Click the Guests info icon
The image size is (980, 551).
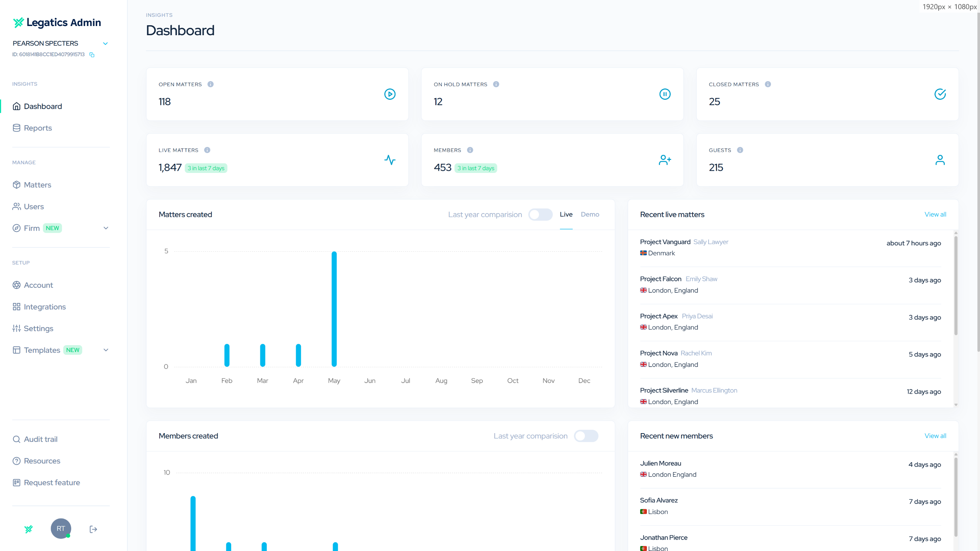click(x=740, y=150)
